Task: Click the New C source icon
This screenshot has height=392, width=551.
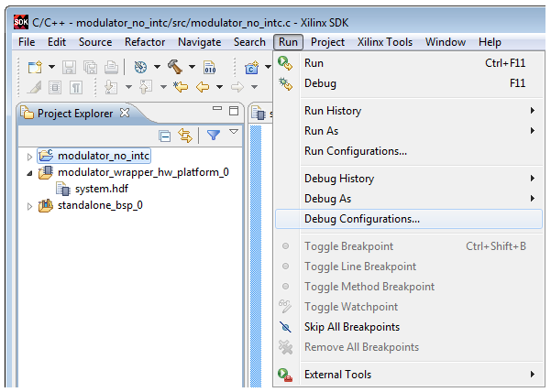Action: click(x=251, y=68)
